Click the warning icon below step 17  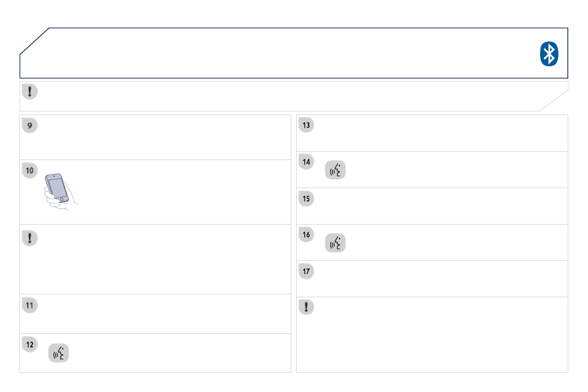(x=307, y=307)
